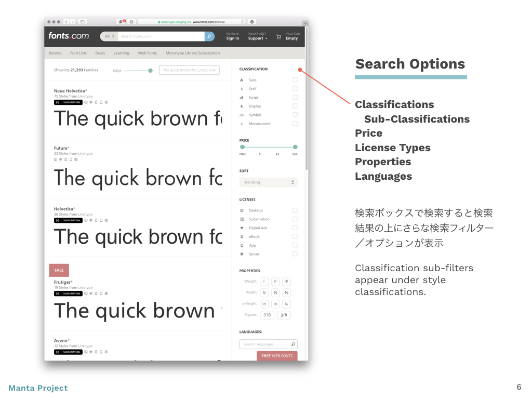Viewport: 532px width, 399px height.
Task: Go forward with the browser forward arrow
Action: (73, 22)
